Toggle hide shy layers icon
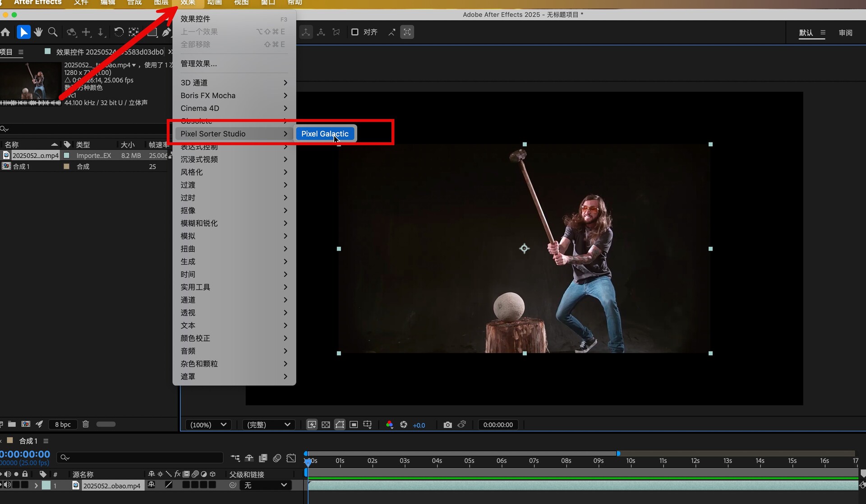866x504 pixels. point(249,458)
